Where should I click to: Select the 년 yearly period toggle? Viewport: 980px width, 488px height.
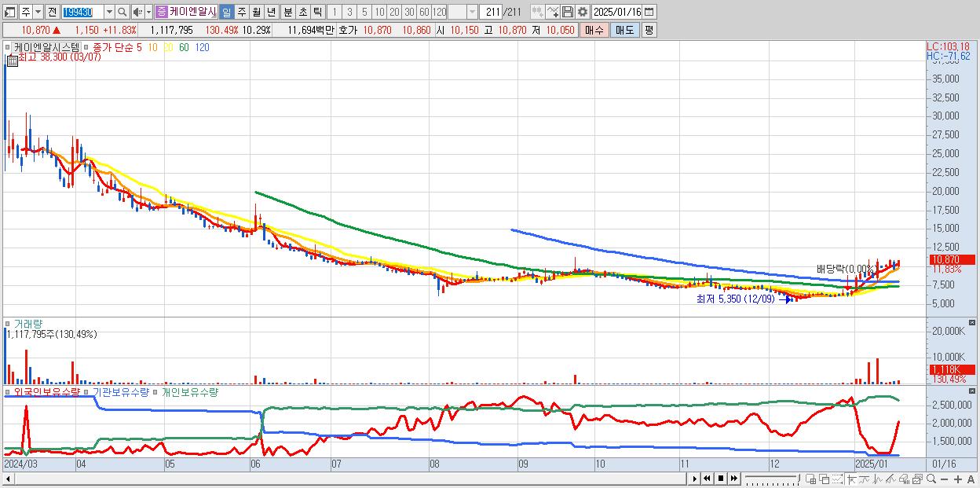point(271,12)
